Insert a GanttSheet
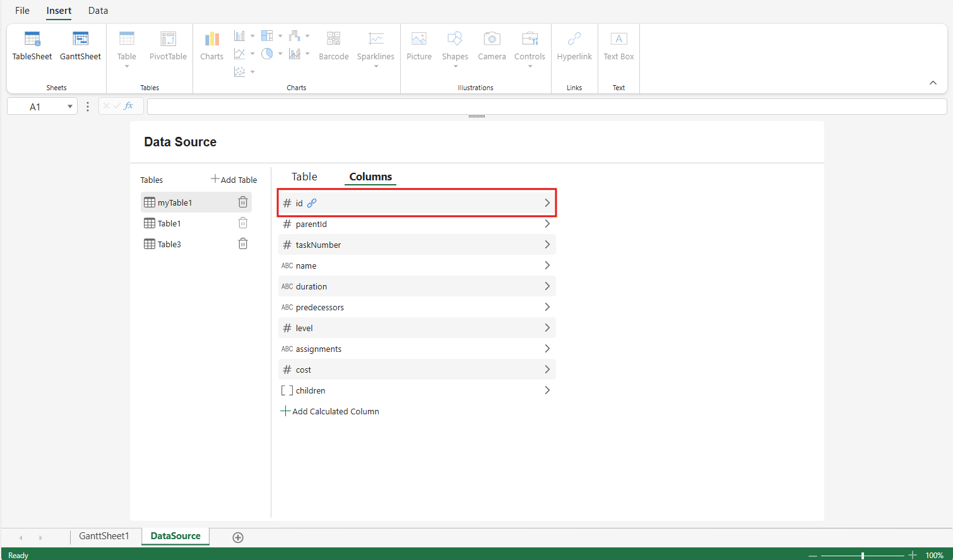 (x=80, y=47)
